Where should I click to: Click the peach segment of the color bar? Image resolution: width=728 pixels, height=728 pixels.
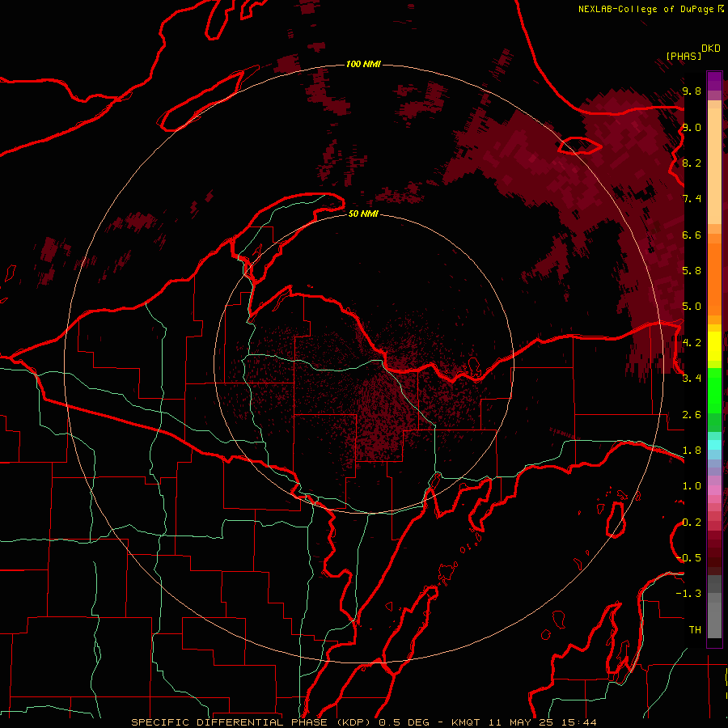pyautogui.click(x=714, y=163)
